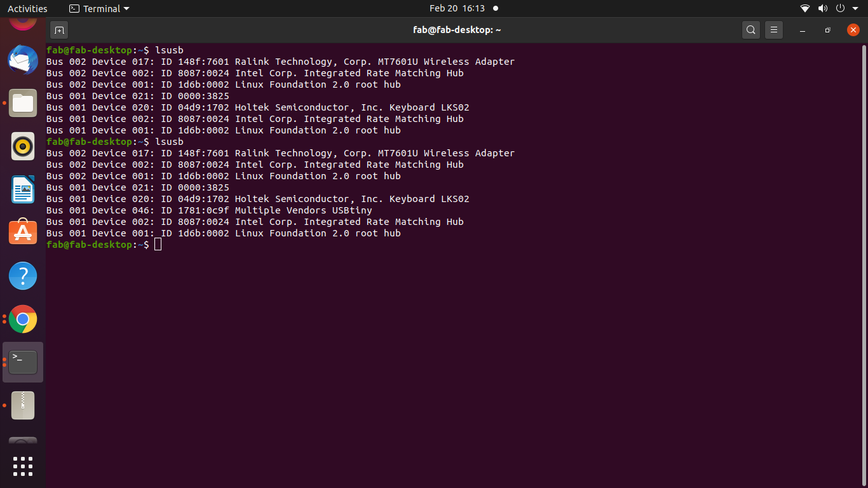Click the line 'Multiple Vendors USBtiny'
Image resolution: width=868 pixels, height=488 pixels.
click(304, 210)
